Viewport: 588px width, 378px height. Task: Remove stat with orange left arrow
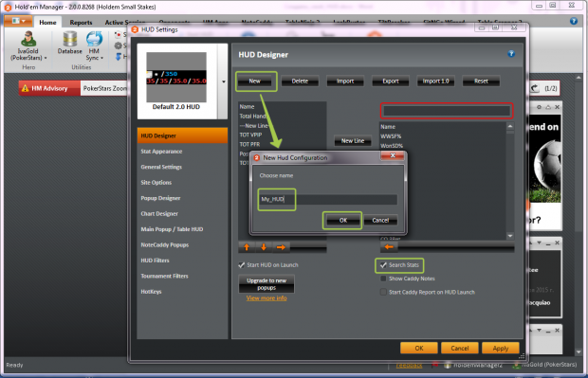[x=389, y=246]
